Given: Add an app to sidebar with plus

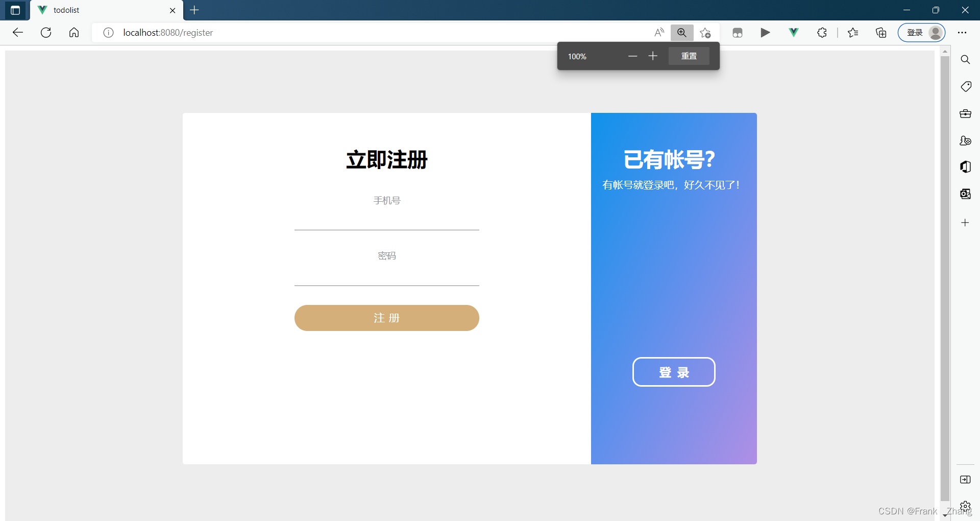Looking at the screenshot, I should 965,223.
